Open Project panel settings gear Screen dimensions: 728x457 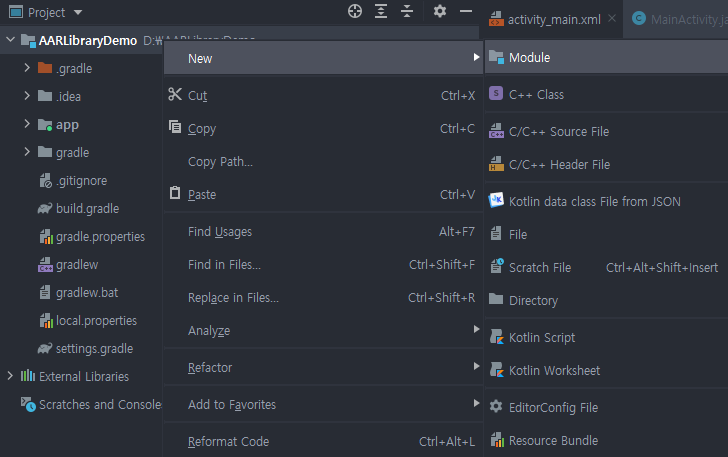pyautogui.click(x=440, y=11)
